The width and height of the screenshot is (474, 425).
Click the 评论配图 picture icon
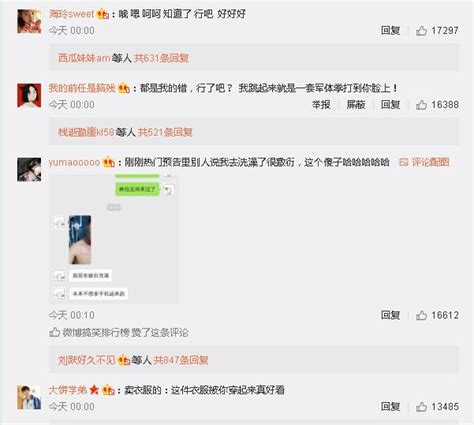(404, 162)
